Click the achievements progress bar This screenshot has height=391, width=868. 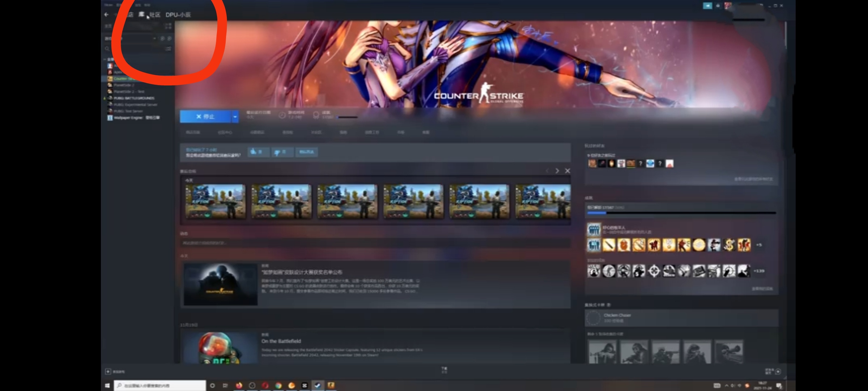pos(681,213)
